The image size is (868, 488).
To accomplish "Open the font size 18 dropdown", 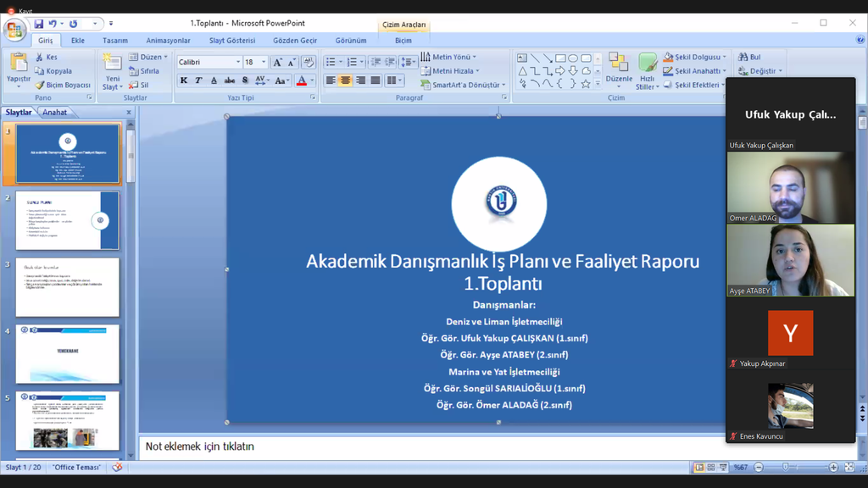I will click(x=264, y=62).
